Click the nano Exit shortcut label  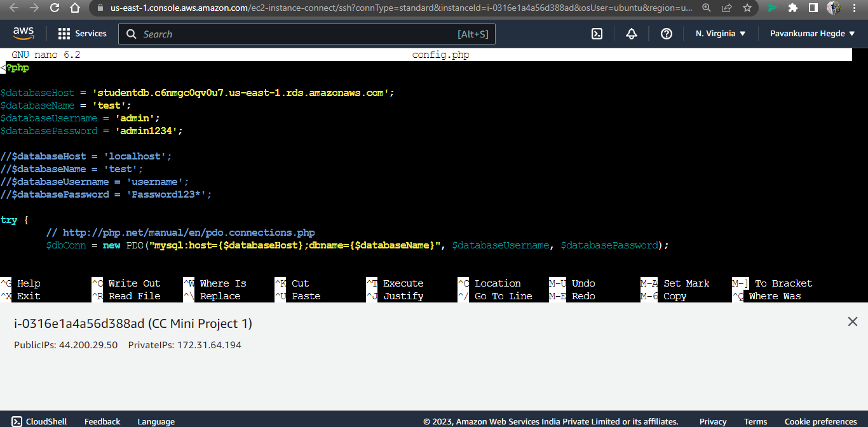(29, 296)
